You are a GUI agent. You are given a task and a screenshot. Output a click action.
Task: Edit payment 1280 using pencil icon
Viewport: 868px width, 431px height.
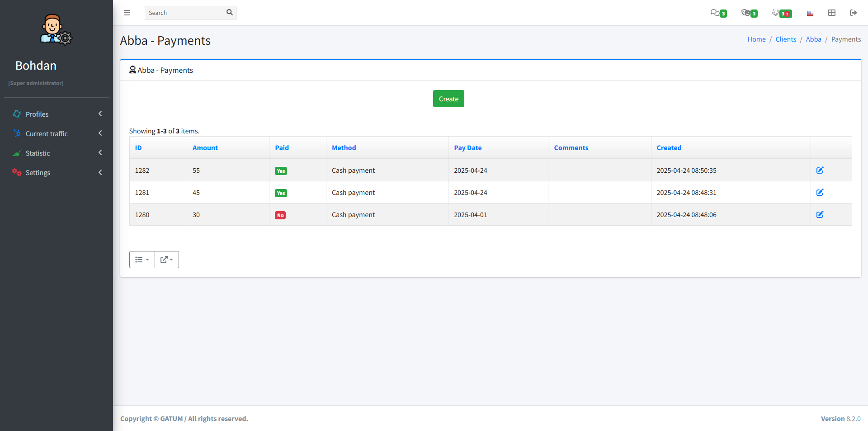tap(820, 215)
